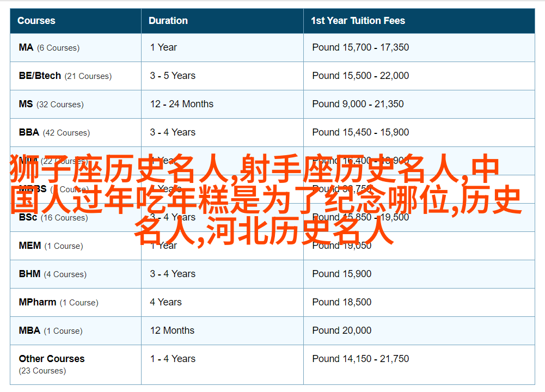Click the Courses column header
Screen dimensions: 545x392
click(36, 21)
